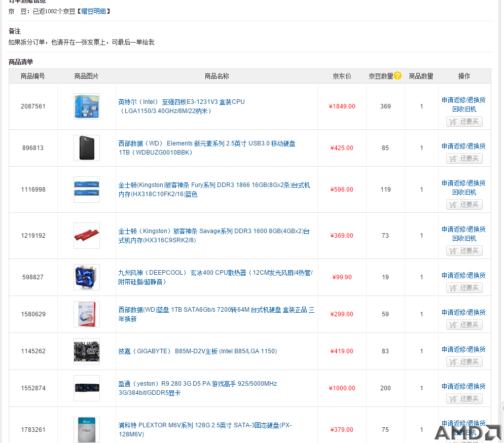Open Kingston Savage DDR3 8GB product link

[x=214, y=236]
